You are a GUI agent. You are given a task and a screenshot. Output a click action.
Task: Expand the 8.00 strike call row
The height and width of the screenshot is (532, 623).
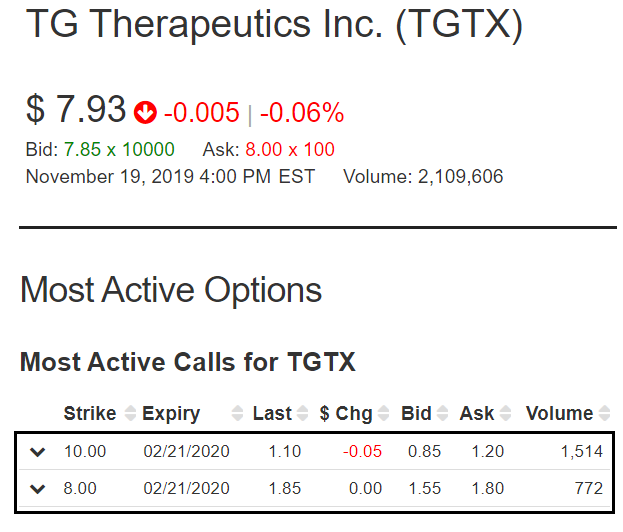[38, 489]
